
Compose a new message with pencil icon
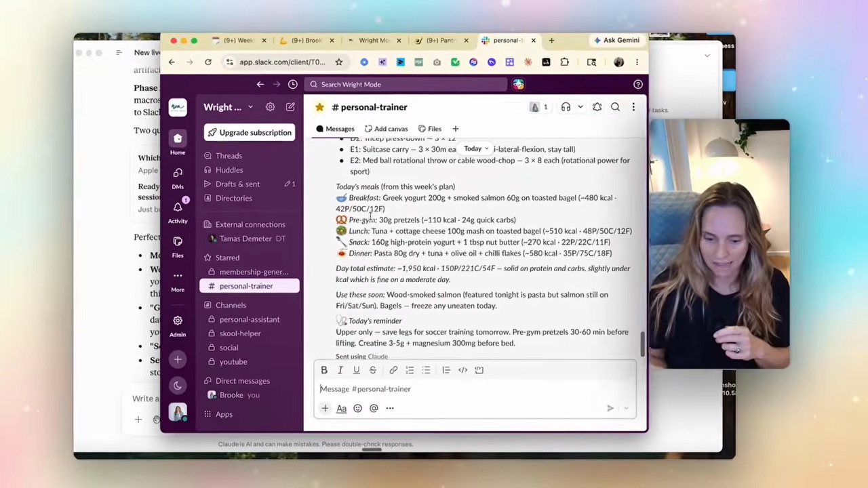[x=290, y=107]
